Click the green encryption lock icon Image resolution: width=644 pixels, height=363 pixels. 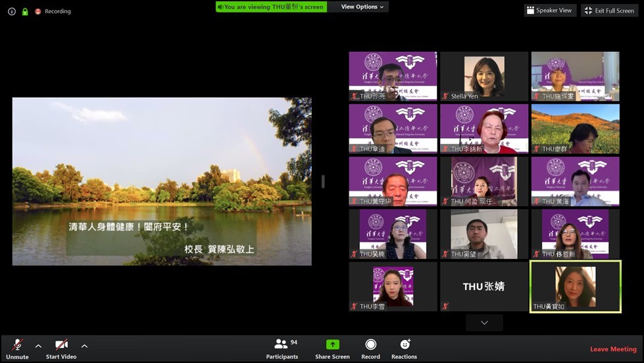(x=25, y=11)
